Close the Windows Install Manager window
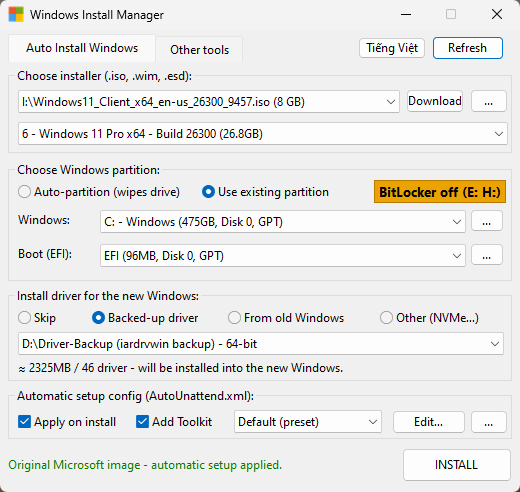The width and height of the screenshot is (520, 492). pos(497,14)
